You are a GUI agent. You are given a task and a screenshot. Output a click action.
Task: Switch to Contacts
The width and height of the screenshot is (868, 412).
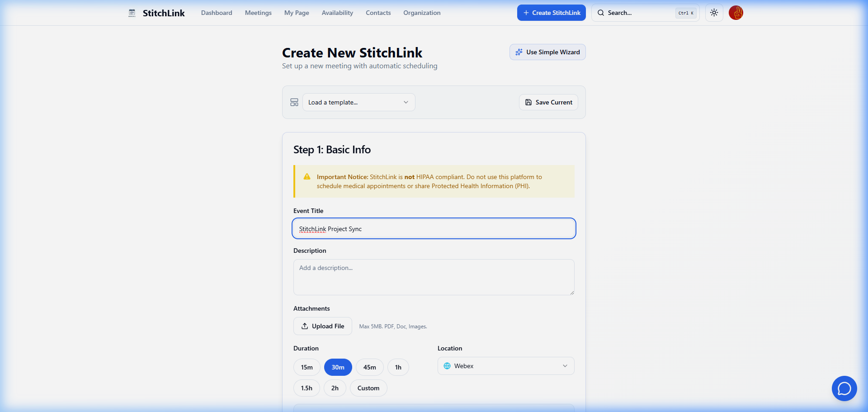pos(378,13)
